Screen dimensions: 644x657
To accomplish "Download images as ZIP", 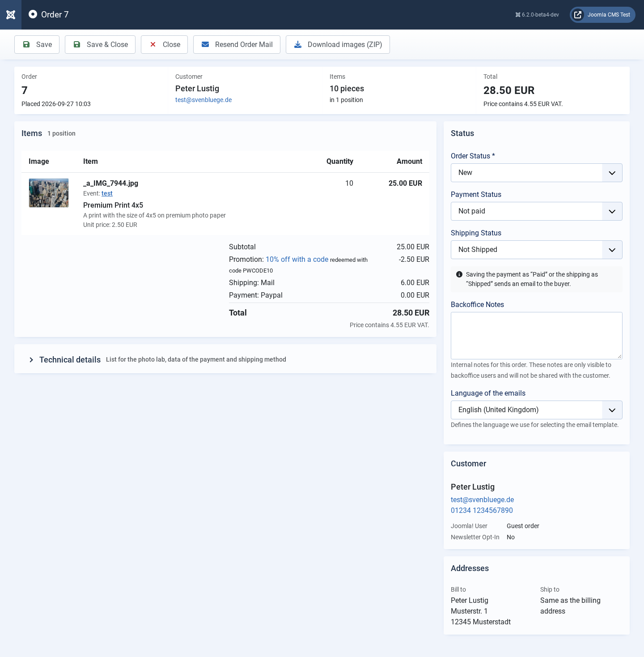I will click(x=338, y=45).
